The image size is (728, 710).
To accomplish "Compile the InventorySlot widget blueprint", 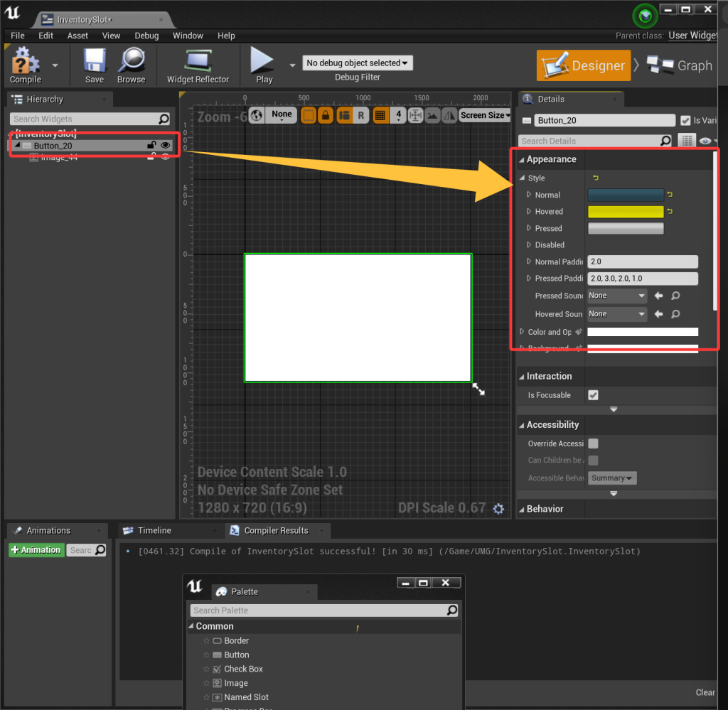I will click(x=25, y=65).
